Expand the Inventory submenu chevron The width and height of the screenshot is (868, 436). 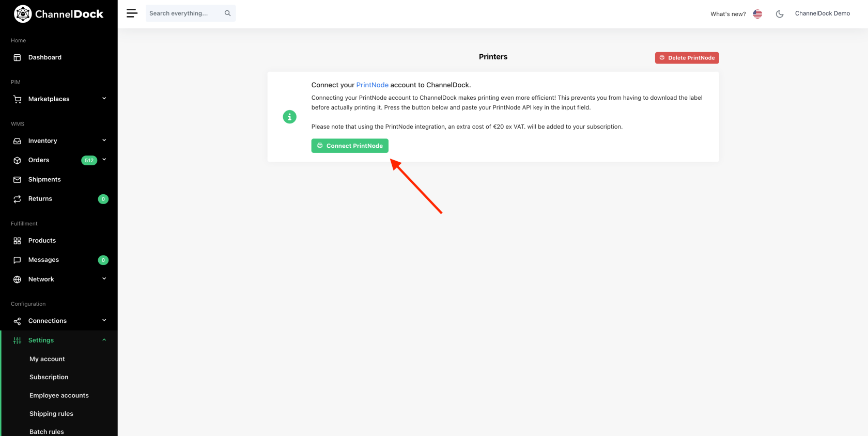104,140
